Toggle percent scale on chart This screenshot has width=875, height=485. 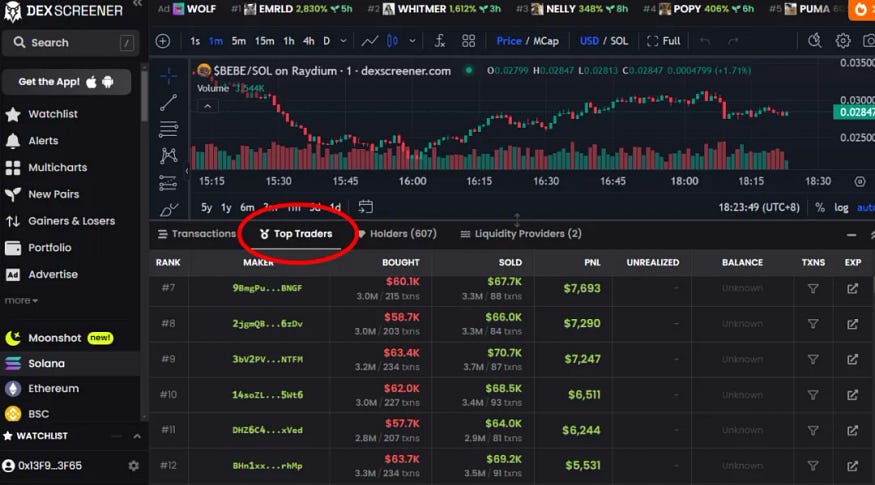pyautogui.click(x=820, y=208)
